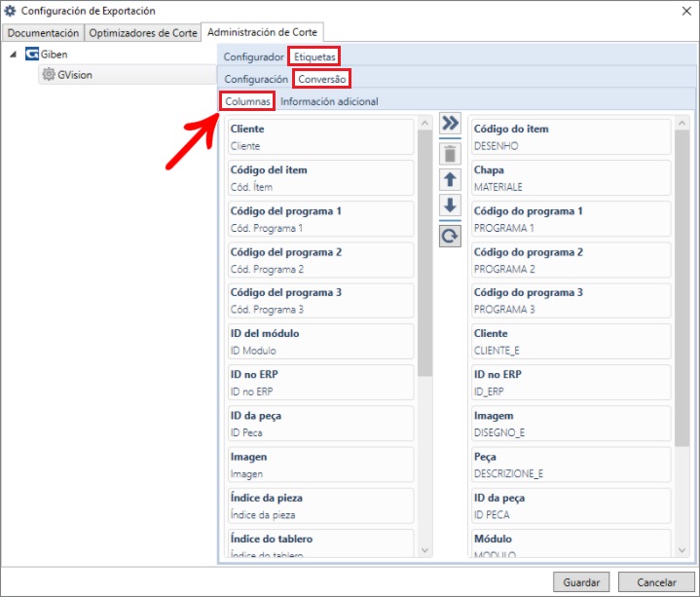700x597 pixels.
Task: Select 'Código do programa 2' PROGRAMA 2 entry
Action: 571,260
